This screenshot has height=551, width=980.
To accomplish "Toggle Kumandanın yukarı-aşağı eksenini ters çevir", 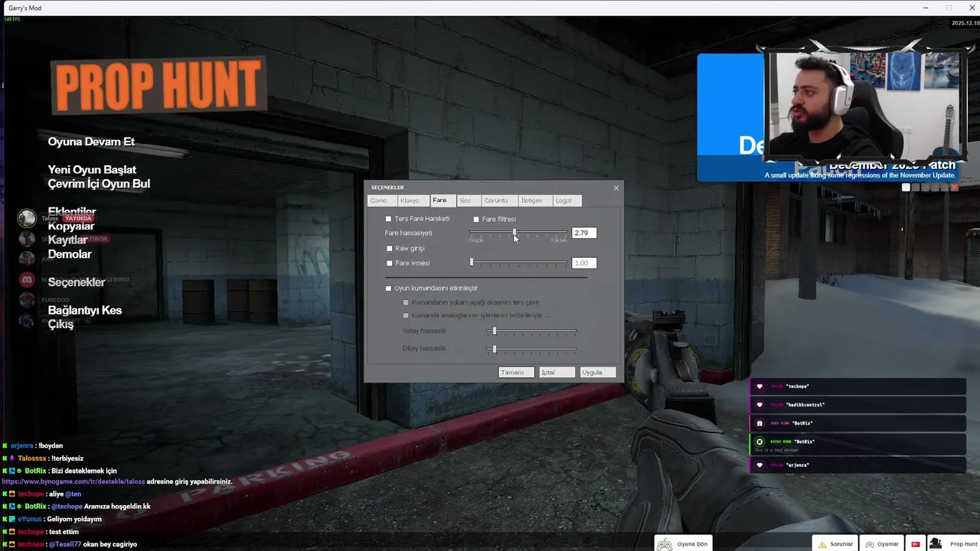I will [406, 302].
